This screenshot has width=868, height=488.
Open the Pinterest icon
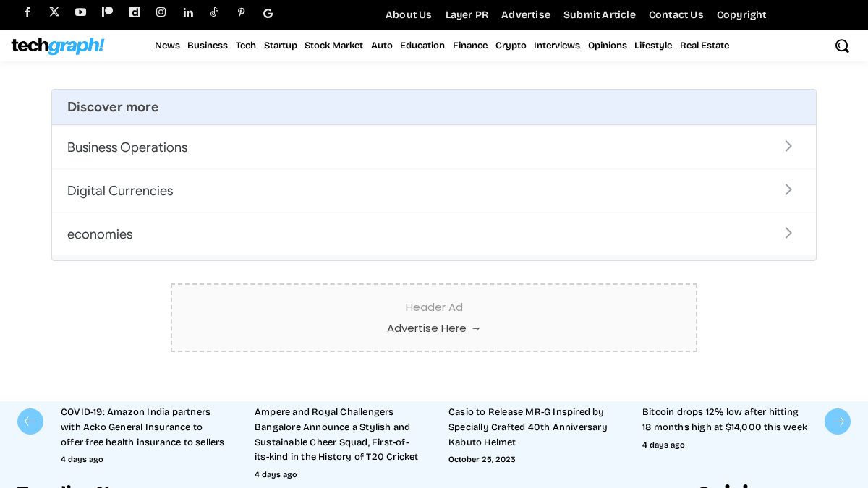click(242, 12)
